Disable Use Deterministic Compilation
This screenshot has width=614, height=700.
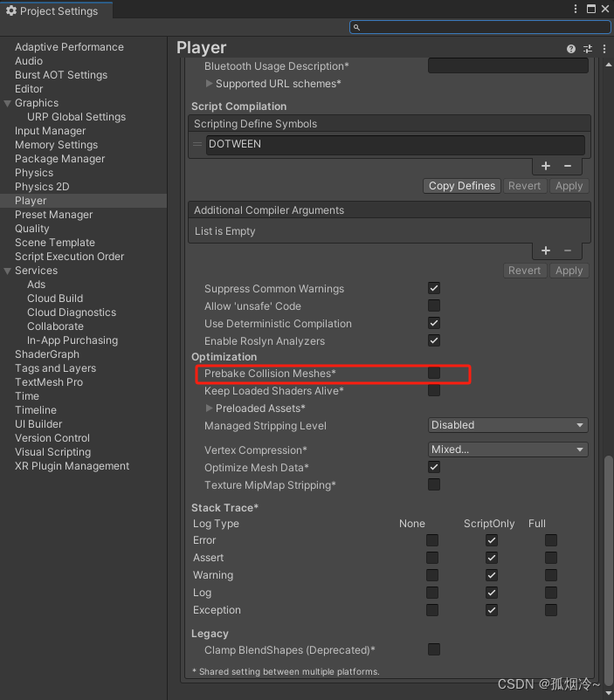tap(434, 323)
